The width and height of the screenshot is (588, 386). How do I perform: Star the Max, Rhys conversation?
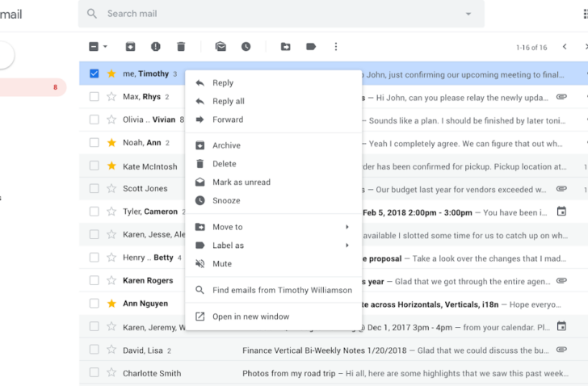pos(111,97)
